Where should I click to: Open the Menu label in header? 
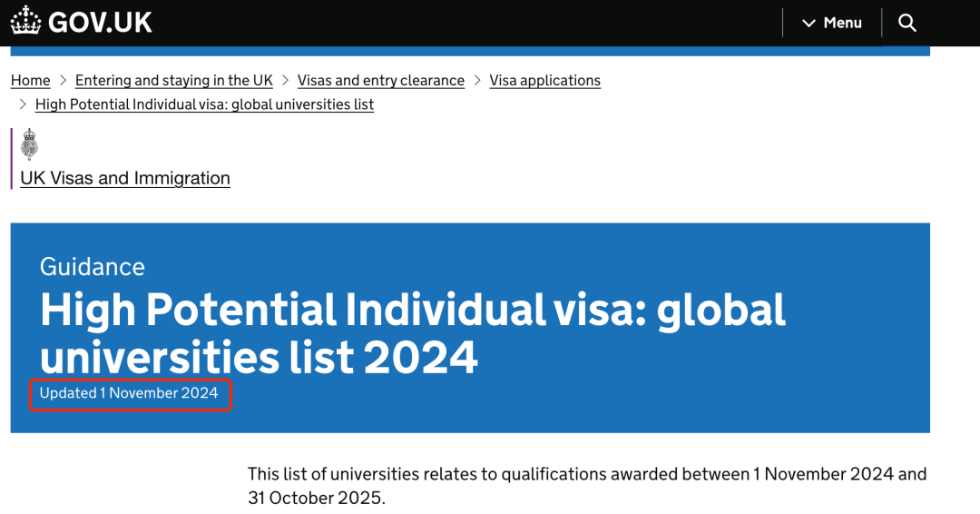[x=842, y=23]
